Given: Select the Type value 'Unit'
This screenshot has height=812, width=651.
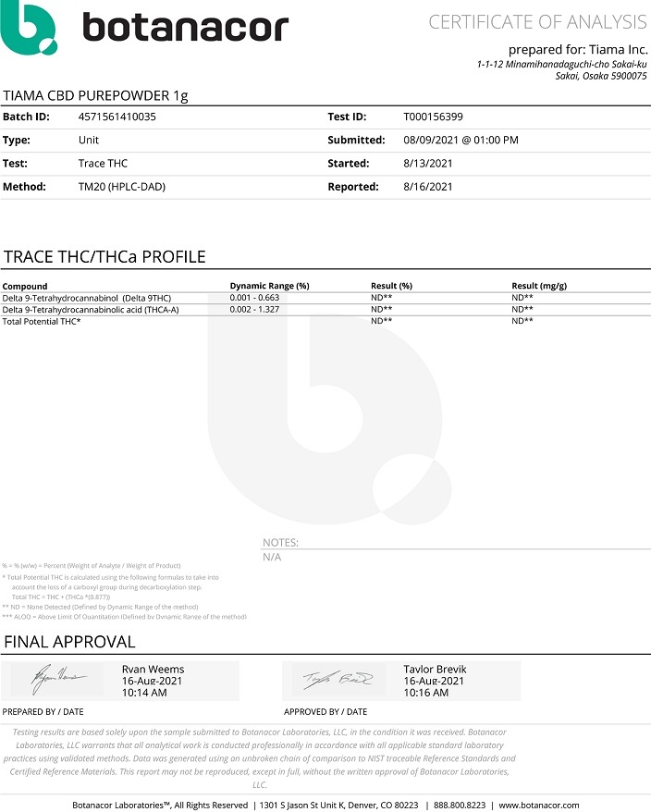Looking at the screenshot, I should coord(89,140).
